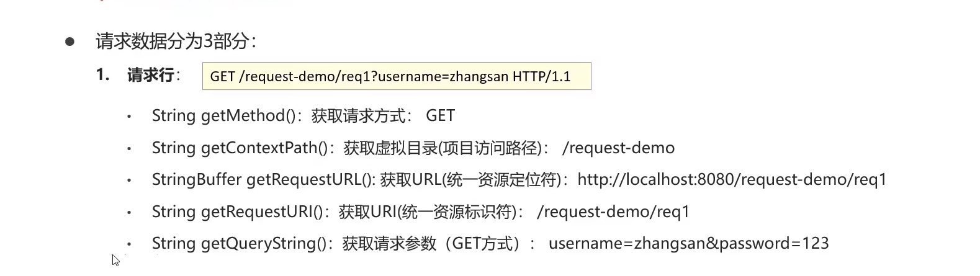Click the GET request line code box
This screenshot has height=276, width=980.
[397, 76]
